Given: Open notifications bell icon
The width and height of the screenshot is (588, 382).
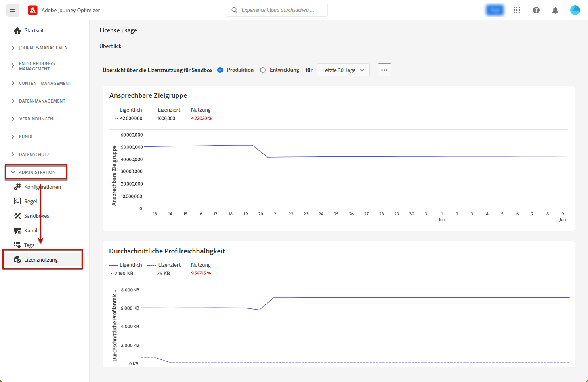Looking at the screenshot, I should (555, 10).
